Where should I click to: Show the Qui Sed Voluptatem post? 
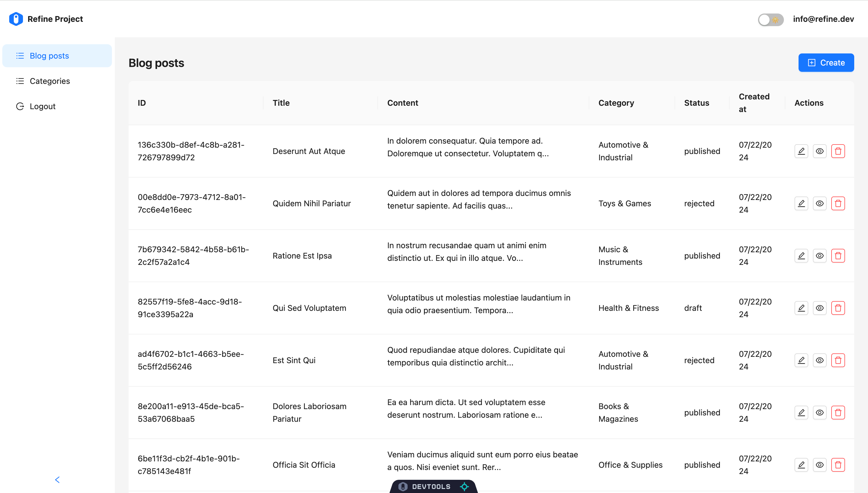(x=819, y=308)
